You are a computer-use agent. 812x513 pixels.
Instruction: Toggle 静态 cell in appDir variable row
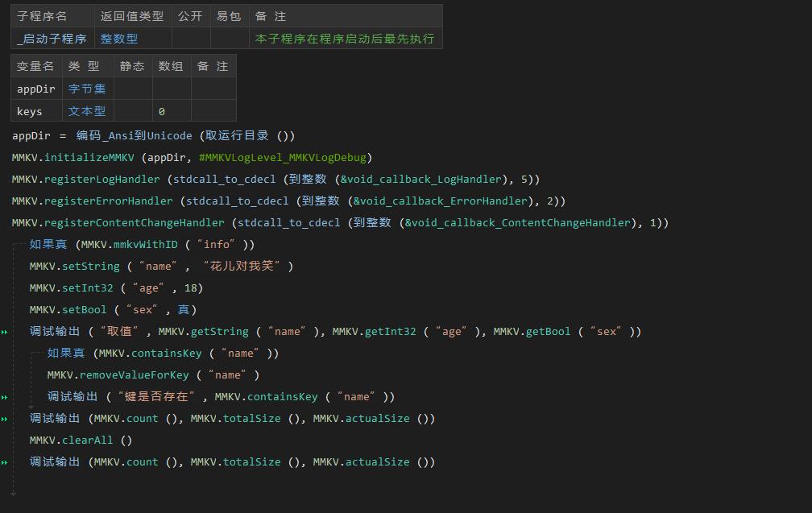click(133, 89)
